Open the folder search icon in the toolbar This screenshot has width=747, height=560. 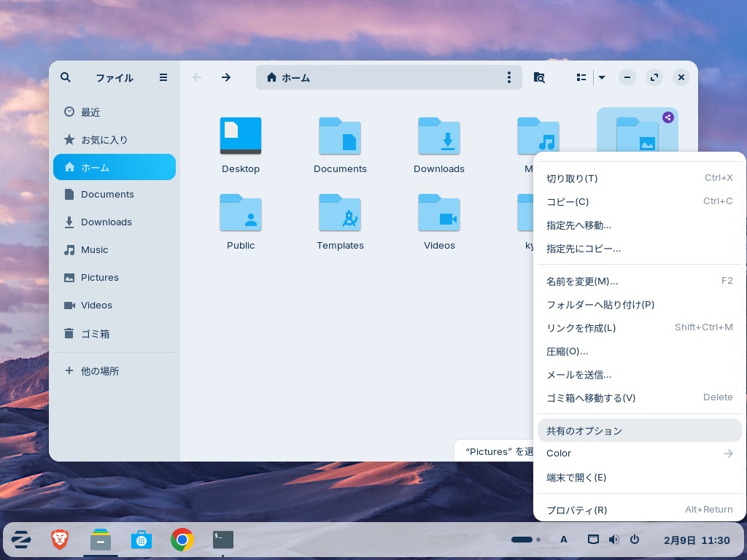coord(539,77)
